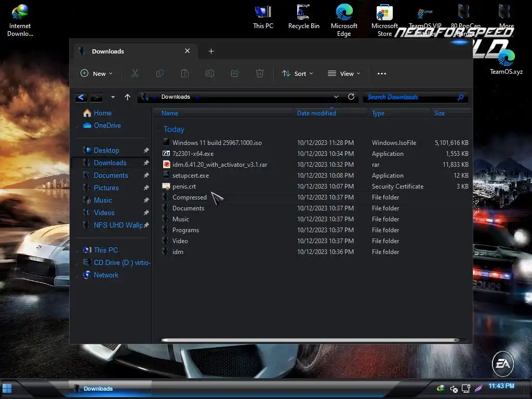Viewport: 532px width, 399px height.
Task: Select the Downloads tab
Action: pos(136,51)
